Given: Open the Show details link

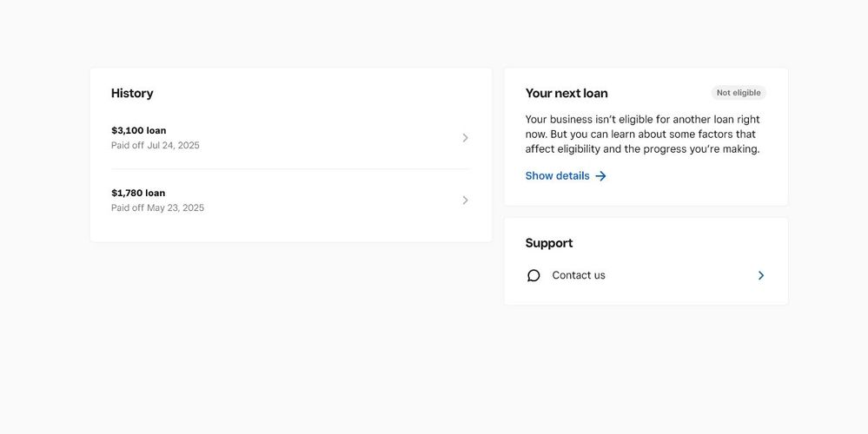Looking at the screenshot, I should [x=557, y=176].
